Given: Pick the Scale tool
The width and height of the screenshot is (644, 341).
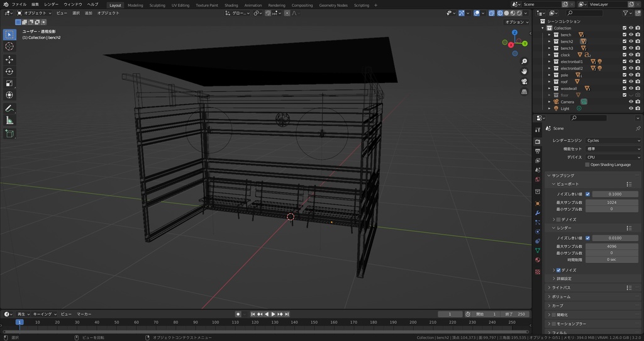Looking at the screenshot, I should (9, 84).
